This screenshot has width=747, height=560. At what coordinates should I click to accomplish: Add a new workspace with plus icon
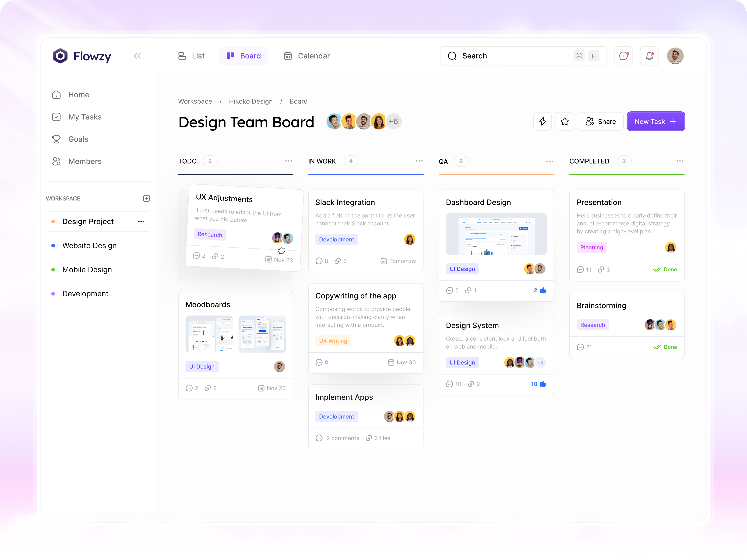click(147, 199)
